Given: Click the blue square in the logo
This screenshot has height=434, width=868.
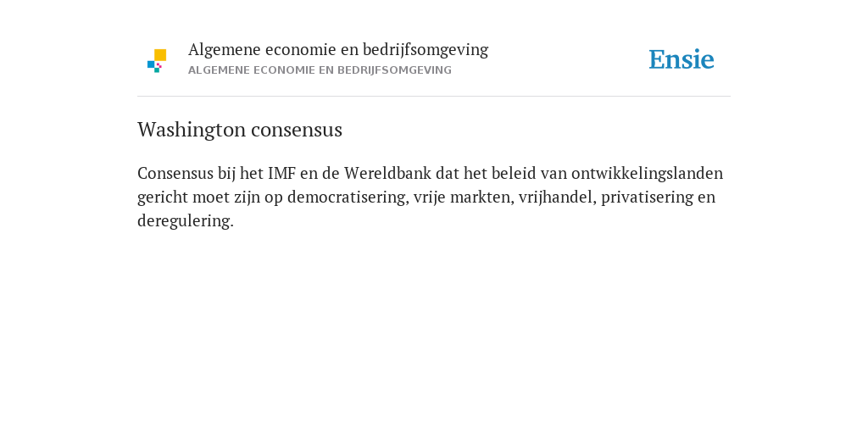Looking at the screenshot, I should tap(151, 64).
